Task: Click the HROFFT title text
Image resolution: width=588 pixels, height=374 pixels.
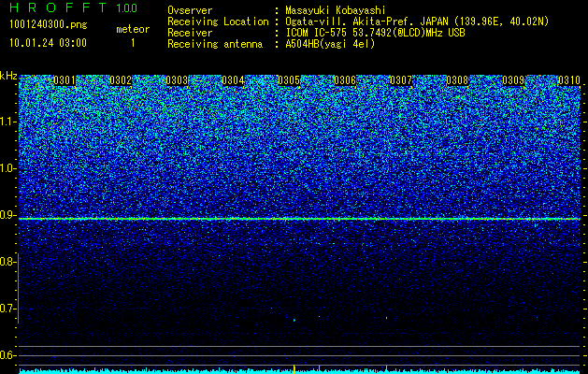Action: pos(58,7)
